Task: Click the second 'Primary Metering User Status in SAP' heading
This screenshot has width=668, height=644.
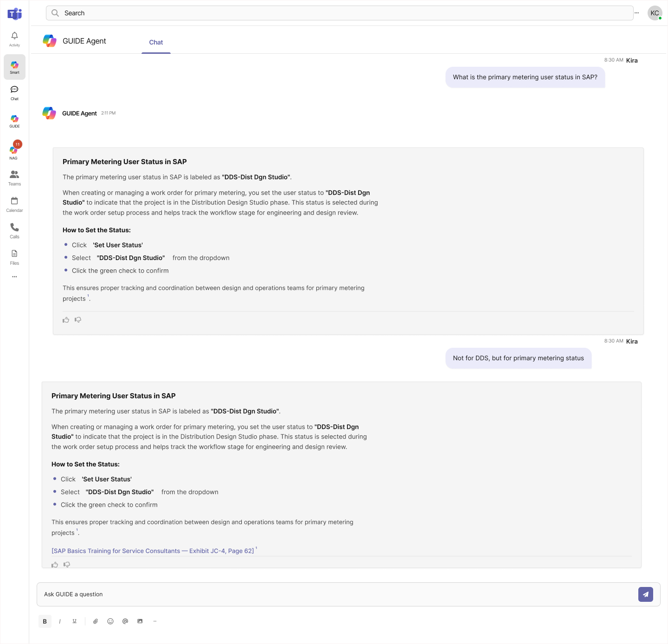Action: pos(114,396)
